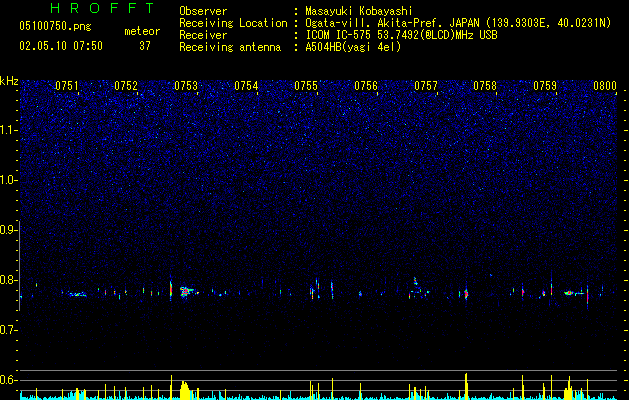Screen dimensions: 629x400
Task: Click the Observer label
Action: [203, 11]
